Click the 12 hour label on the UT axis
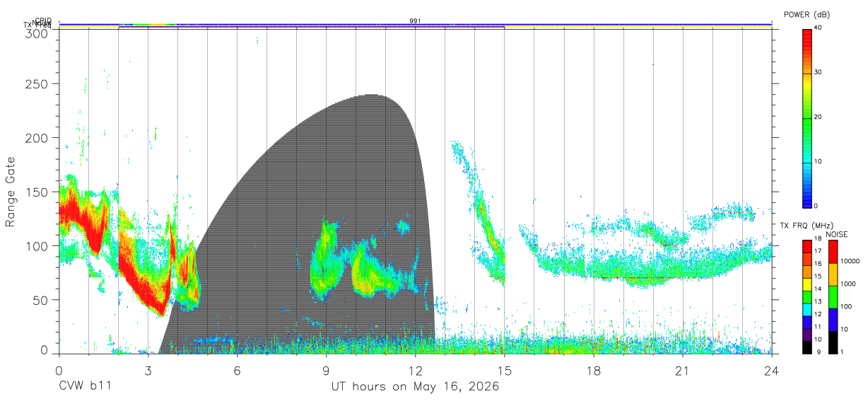 416,370
